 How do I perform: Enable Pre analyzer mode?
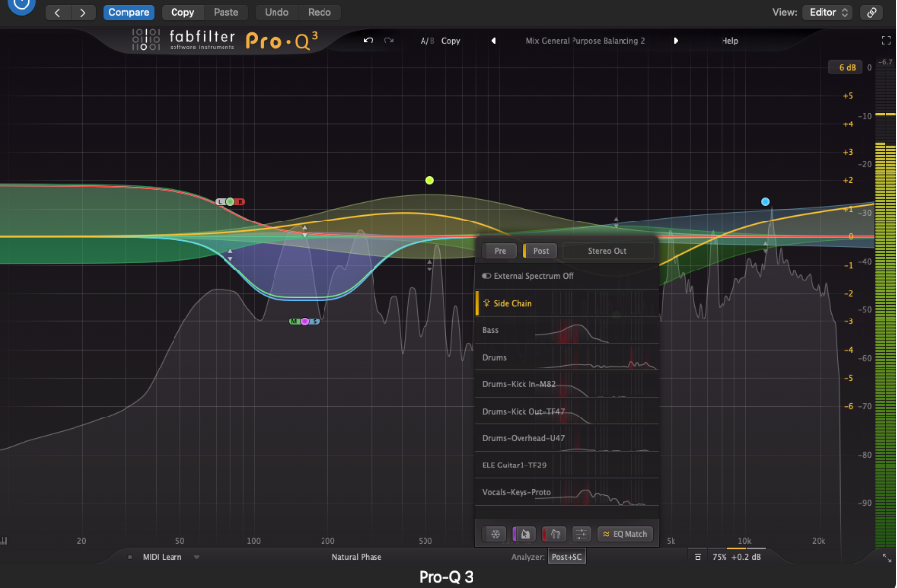pyautogui.click(x=500, y=251)
